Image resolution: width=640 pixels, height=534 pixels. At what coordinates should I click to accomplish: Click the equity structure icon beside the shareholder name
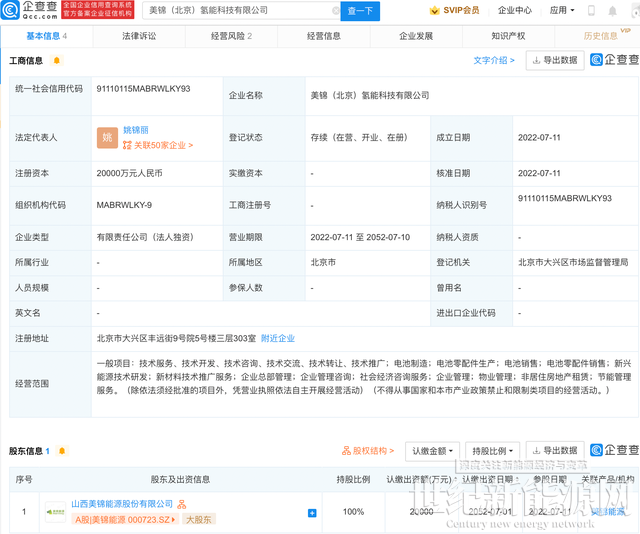[182, 505]
